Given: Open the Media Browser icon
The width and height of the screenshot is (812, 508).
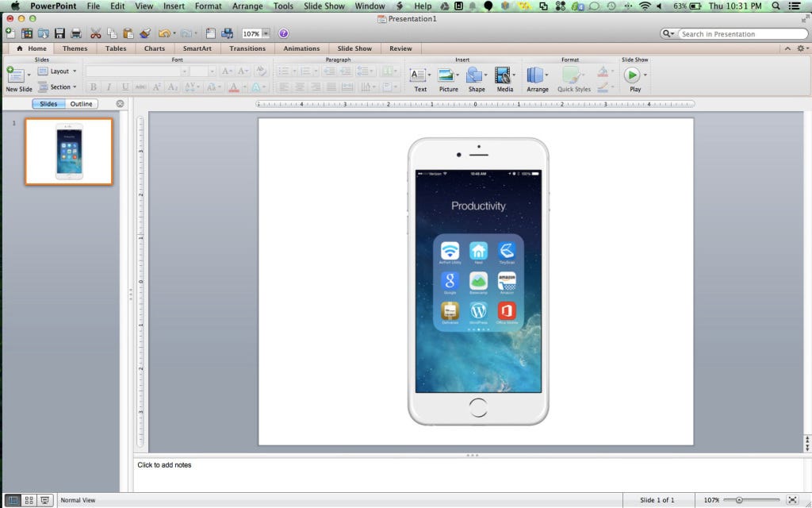Looking at the screenshot, I should tap(227, 33).
